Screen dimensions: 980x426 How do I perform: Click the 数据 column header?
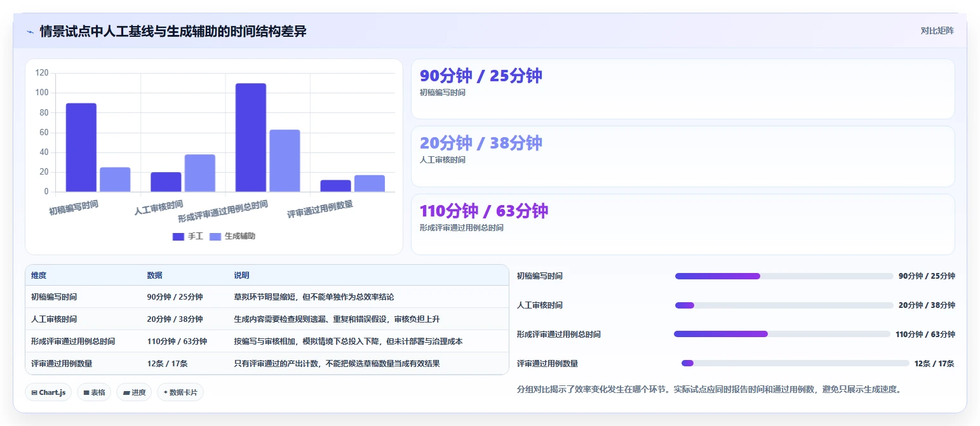155,276
